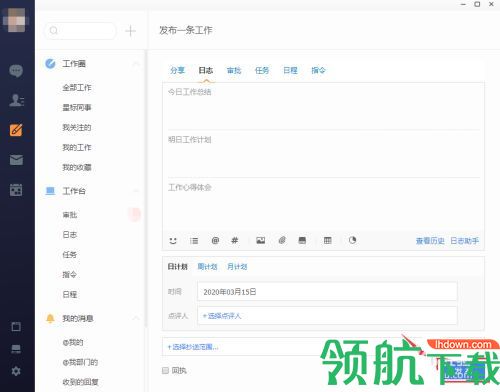The image size is (500, 392).
Task: Open 收到的回复 under 我的消息
Action: 80,382
